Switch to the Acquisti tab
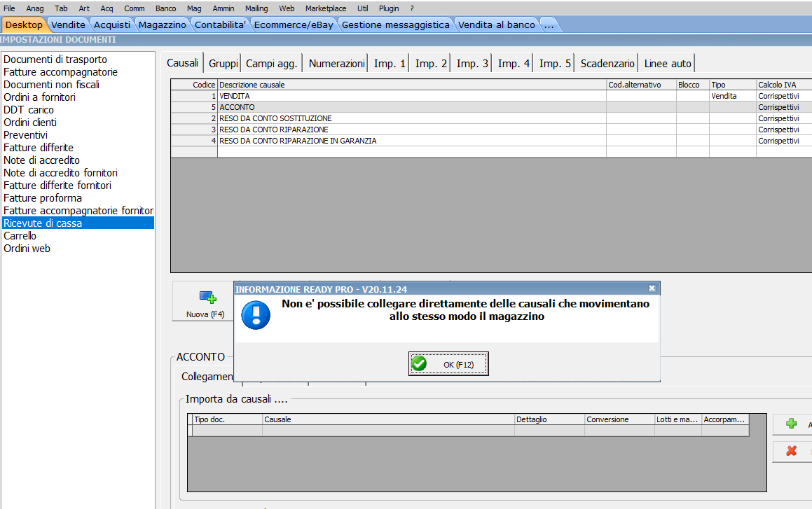 (112, 25)
